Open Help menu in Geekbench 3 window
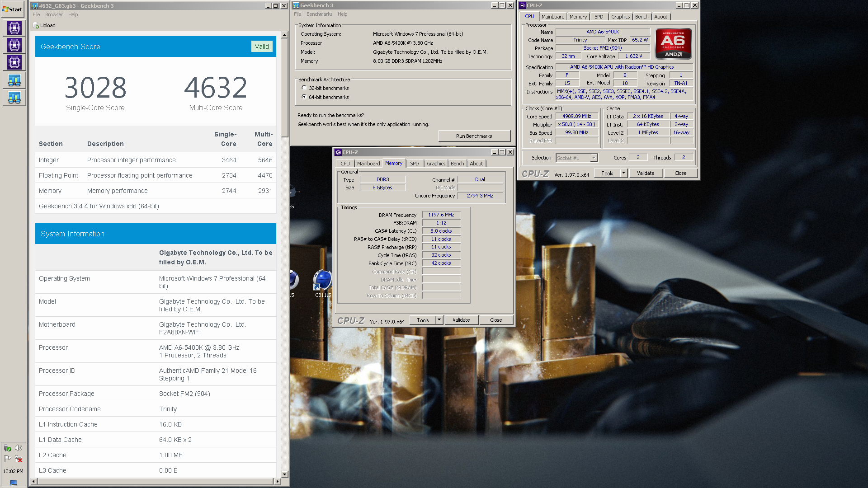The height and width of the screenshot is (488, 868). point(343,14)
